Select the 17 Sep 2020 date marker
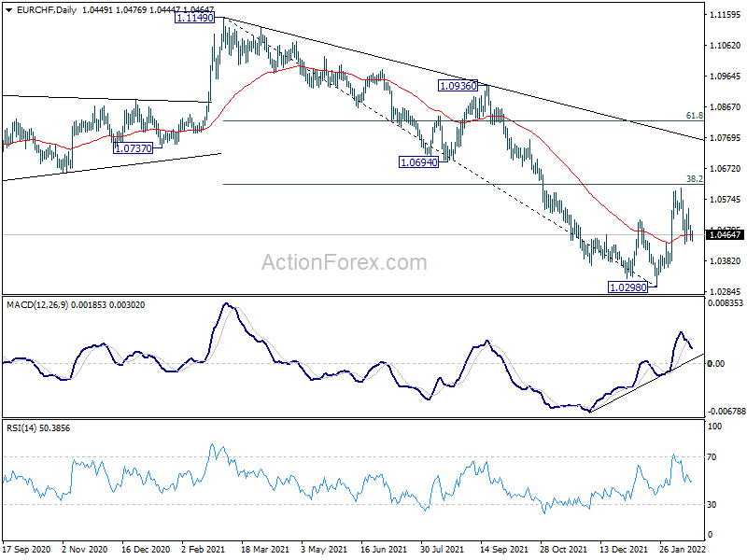This screenshot has width=747, height=560. pyautogui.click(x=27, y=549)
